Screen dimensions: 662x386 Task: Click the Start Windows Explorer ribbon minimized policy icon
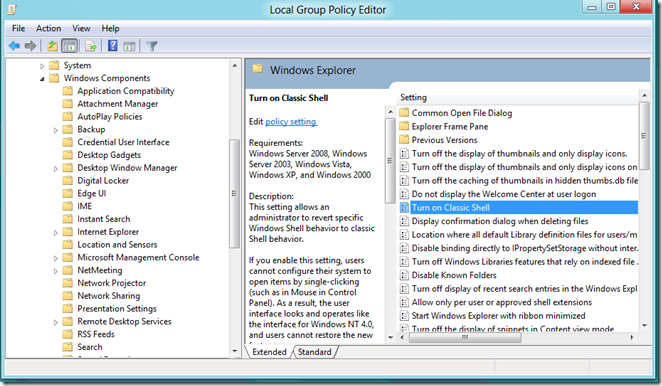404,315
